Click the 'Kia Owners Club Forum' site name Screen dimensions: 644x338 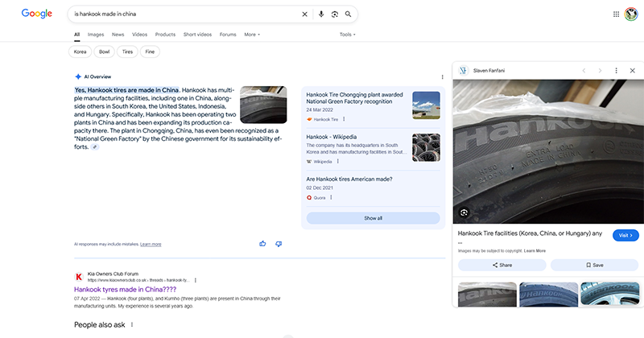(x=113, y=274)
